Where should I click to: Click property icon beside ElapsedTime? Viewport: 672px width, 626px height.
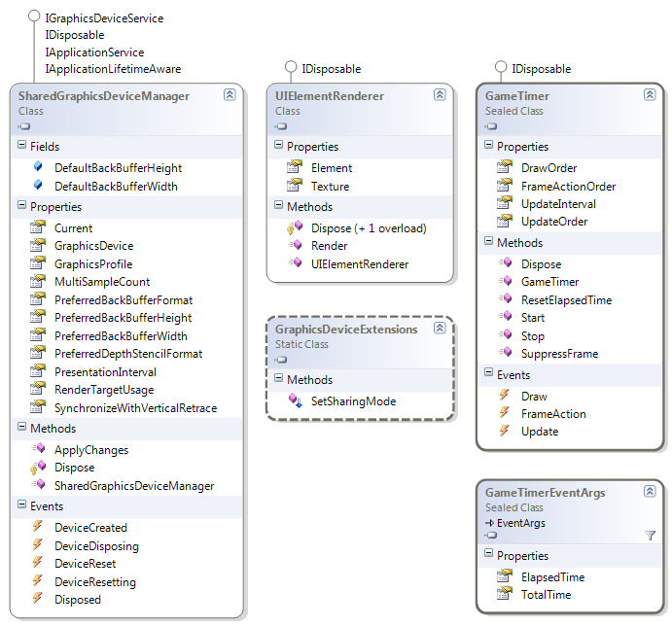coord(505,575)
